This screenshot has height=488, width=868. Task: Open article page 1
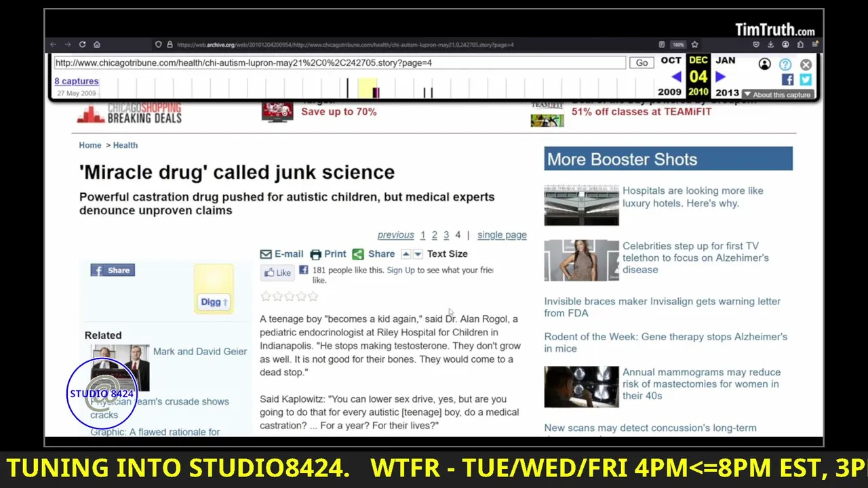click(422, 235)
